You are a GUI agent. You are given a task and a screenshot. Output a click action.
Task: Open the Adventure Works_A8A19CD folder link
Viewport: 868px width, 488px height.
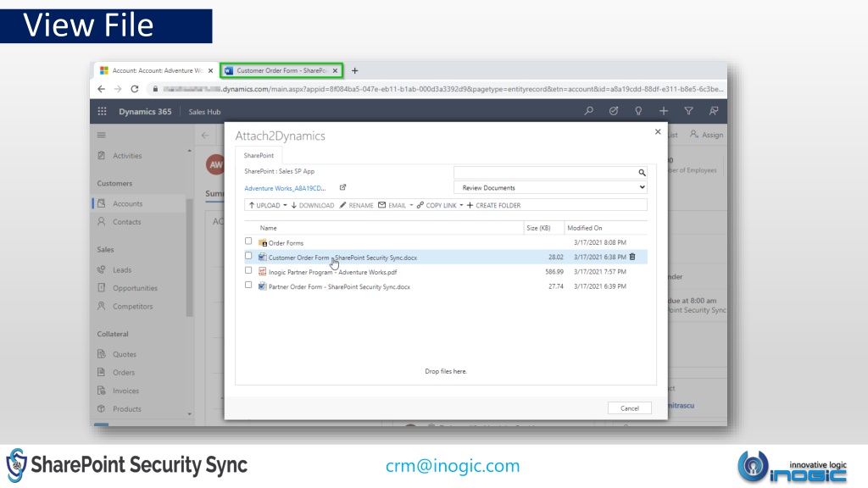[285, 188]
